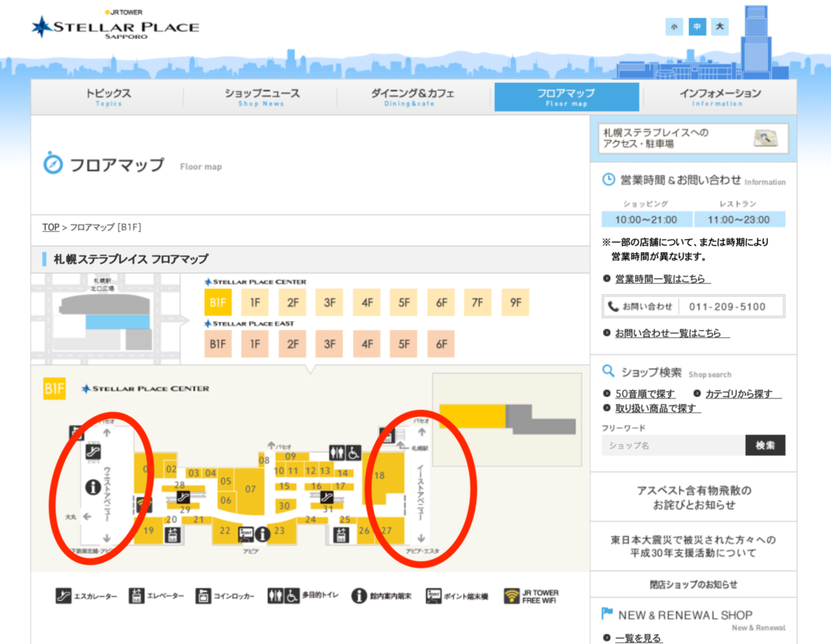831x644 pixels.
Task: Click shop 19 on the floor map
Action: coord(149,530)
